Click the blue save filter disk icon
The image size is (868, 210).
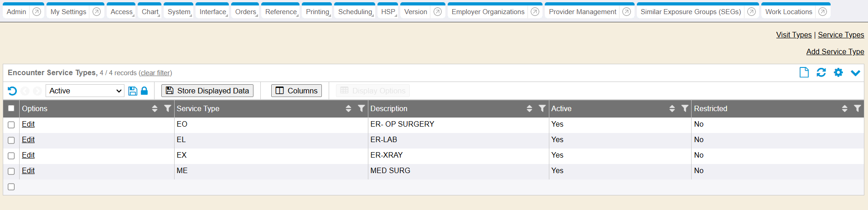tap(133, 91)
